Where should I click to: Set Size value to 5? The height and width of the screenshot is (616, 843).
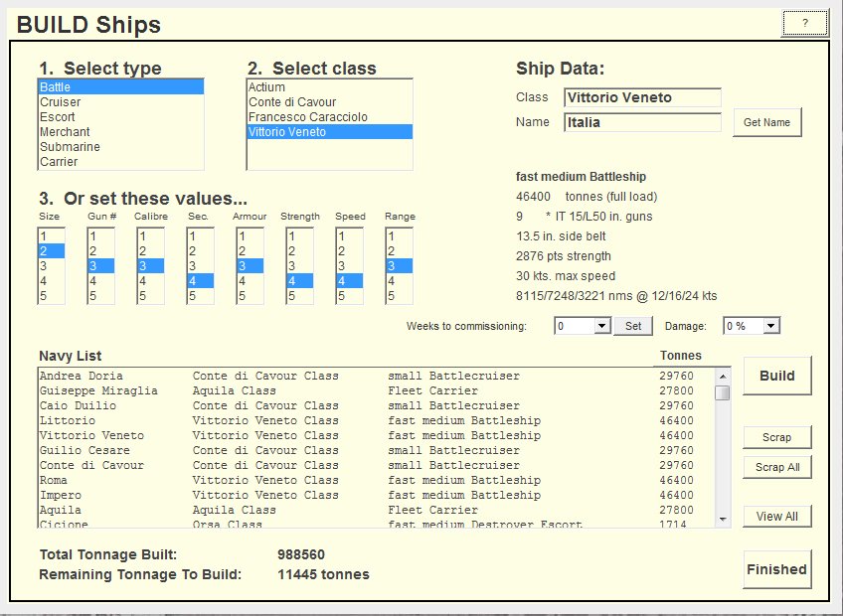(51, 296)
